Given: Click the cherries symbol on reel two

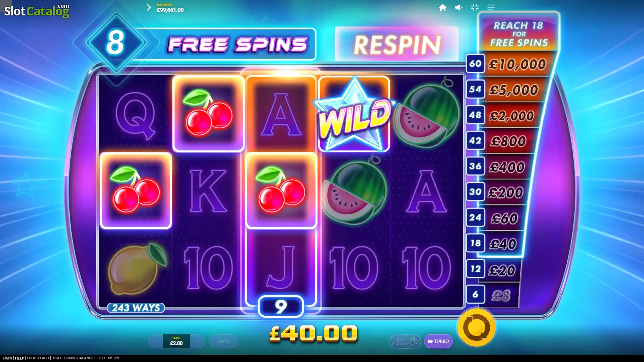Looking at the screenshot, I should coord(208,113).
